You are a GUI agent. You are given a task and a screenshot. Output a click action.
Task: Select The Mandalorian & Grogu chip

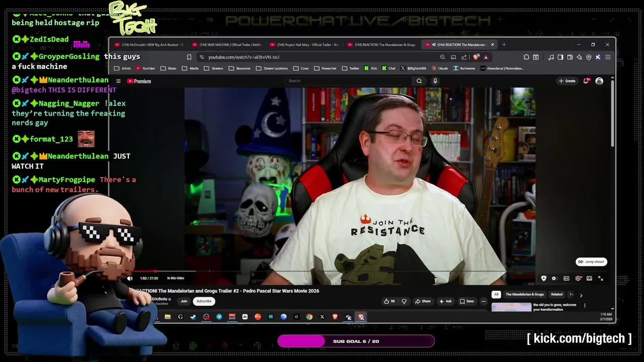(525, 295)
